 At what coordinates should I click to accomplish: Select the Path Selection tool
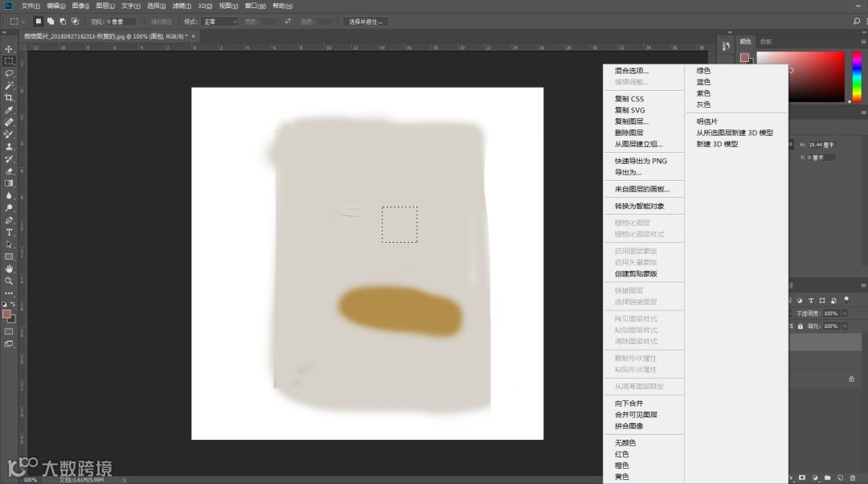pyautogui.click(x=9, y=244)
